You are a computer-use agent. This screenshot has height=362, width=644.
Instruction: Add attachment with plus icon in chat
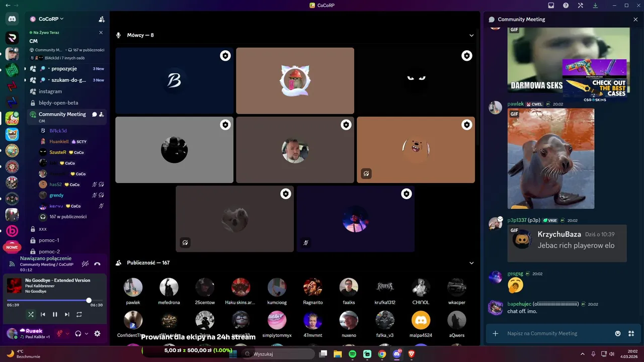coord(495,333)
